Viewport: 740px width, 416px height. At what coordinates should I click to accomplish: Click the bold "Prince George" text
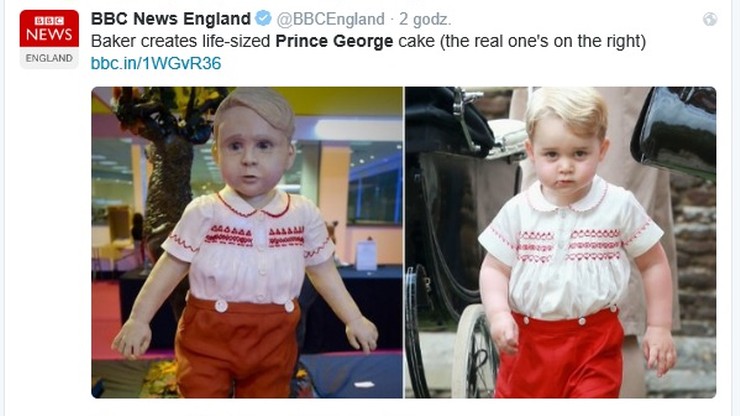click(334, 41)
